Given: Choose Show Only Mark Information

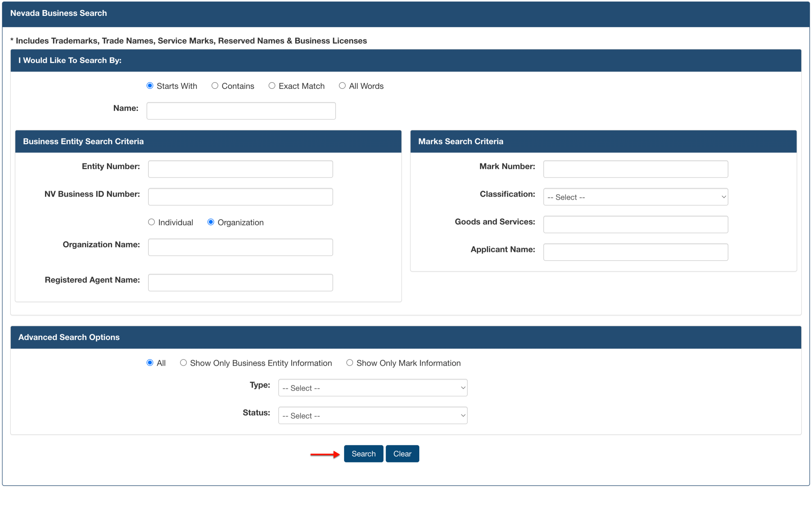Looking at the screenshot, I should pos(350,363).
